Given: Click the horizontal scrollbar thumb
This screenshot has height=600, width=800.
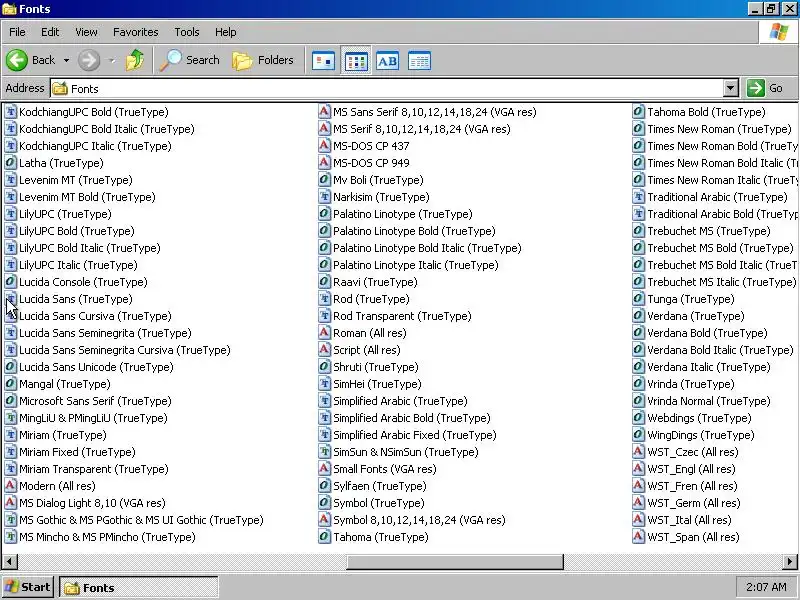Looking at the screenshot, I should pyautogui.click(x=455, y=562).
